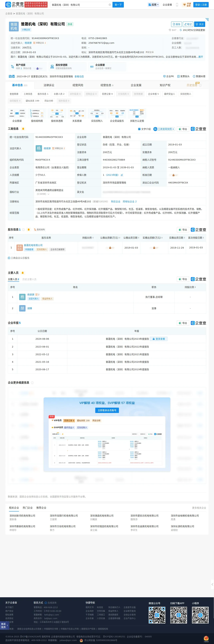
Task: Open the 文字介绍 text introduction
Action: (144, 129)
